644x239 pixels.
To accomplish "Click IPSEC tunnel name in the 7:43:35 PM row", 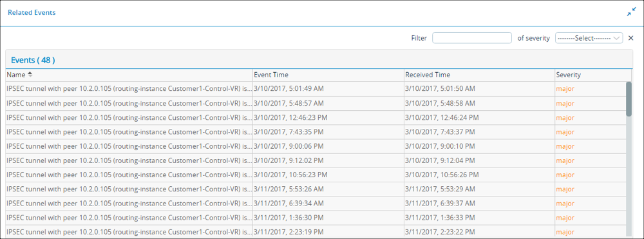I will (x=129, y=132).
